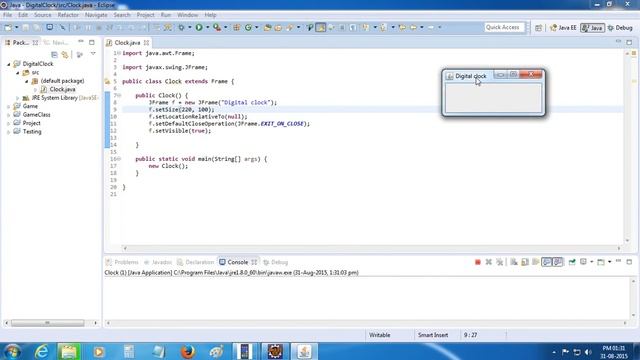Click the Search flashlight icon in toolbar
Image resolution: width=640 pixels, height=360 pixels.
(x=289, y=27)
